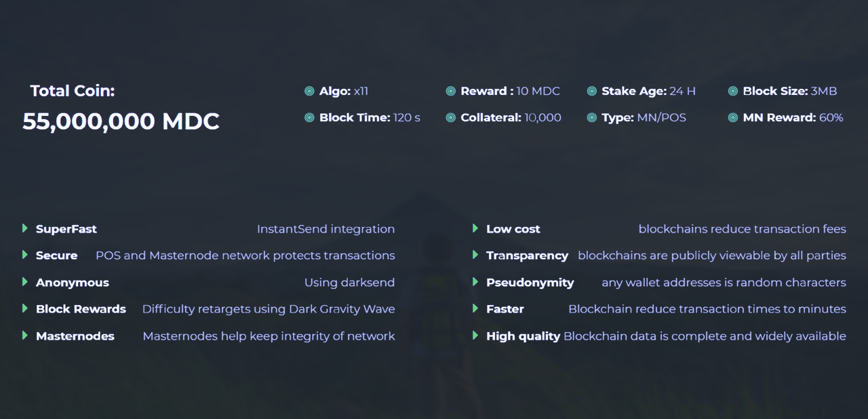
Task: Click the green arrow beside High quality
Action: click(475, 336)
